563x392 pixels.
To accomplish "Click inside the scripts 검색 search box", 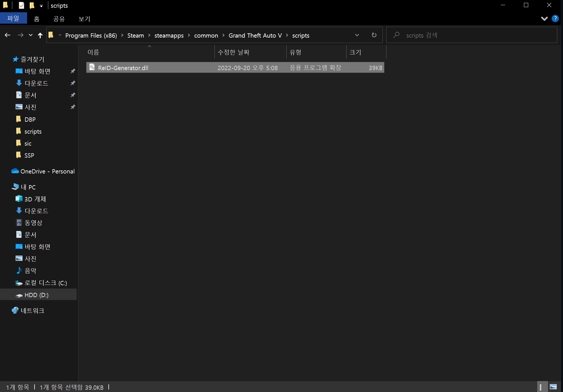I will click(x=456, y=35).
